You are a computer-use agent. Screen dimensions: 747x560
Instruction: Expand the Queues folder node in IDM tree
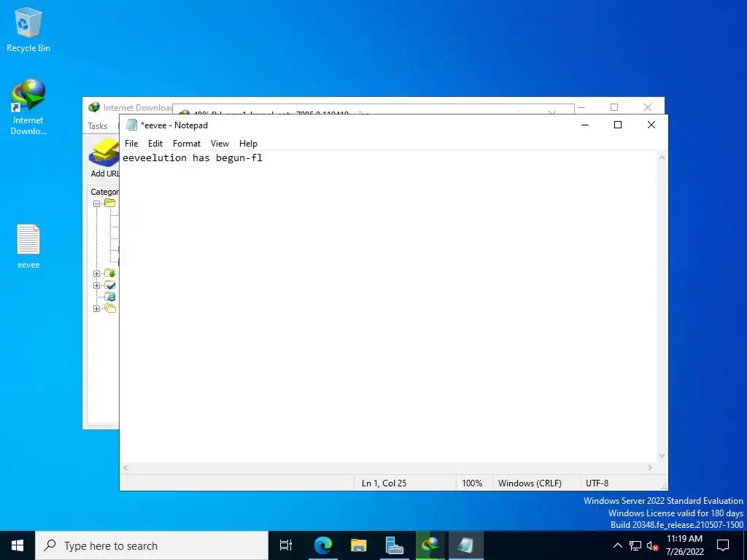97,308
